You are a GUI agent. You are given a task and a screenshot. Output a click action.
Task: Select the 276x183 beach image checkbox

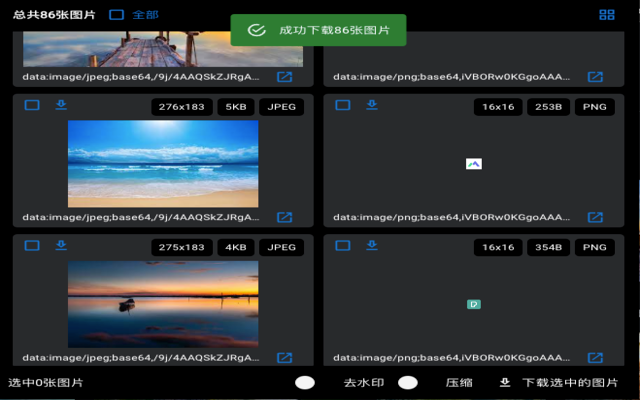(x=32, y=105)
